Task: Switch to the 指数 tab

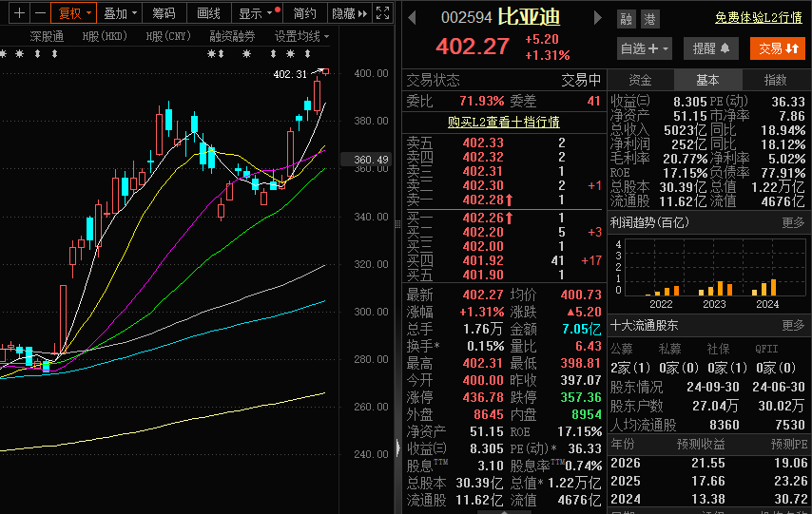Action: point(776,80)
